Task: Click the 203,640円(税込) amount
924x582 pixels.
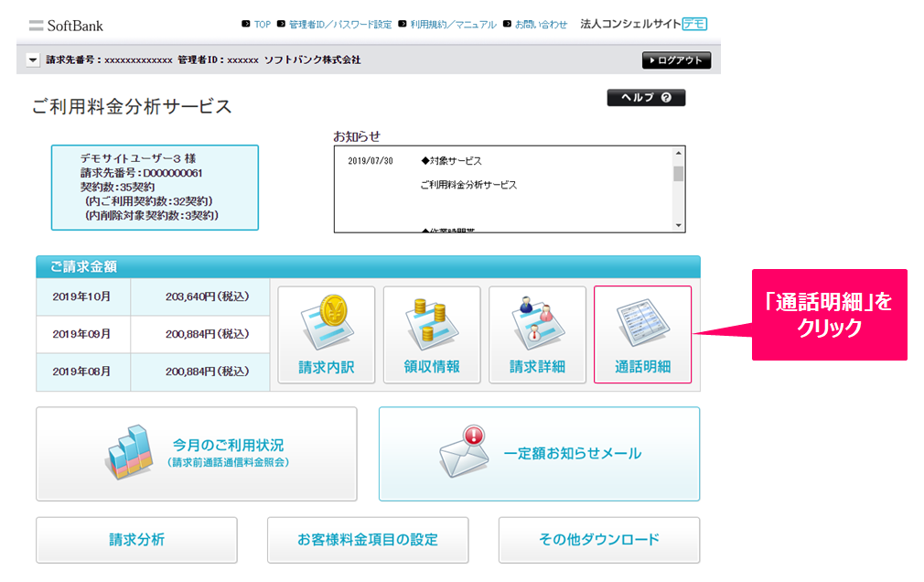Action: (208, 296)
